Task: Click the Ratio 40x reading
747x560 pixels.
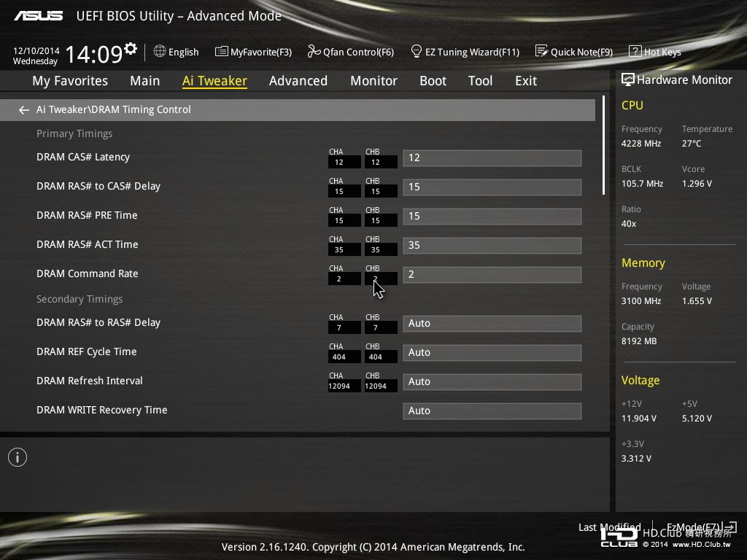Action: pos(628,224)
